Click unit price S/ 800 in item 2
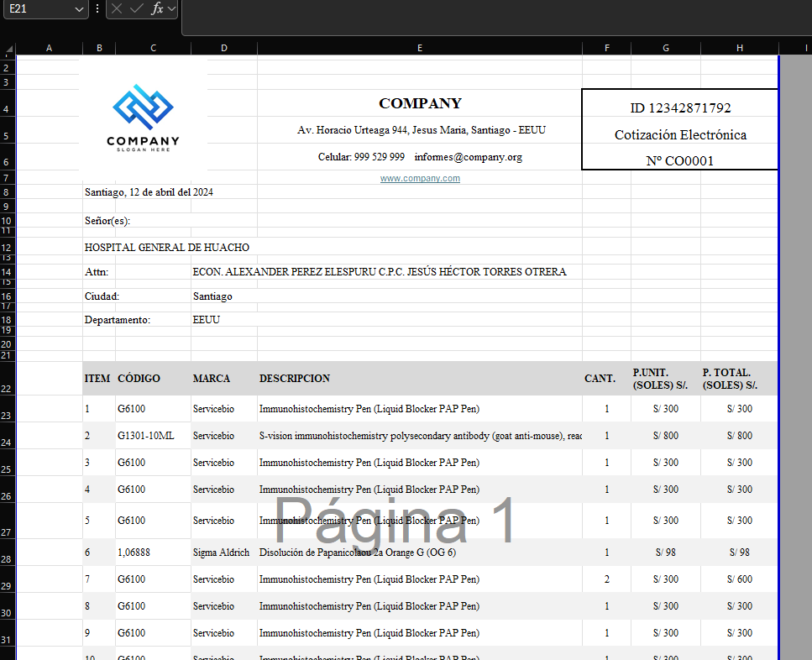This screenshot has height=660, width=812. point(665,436)
